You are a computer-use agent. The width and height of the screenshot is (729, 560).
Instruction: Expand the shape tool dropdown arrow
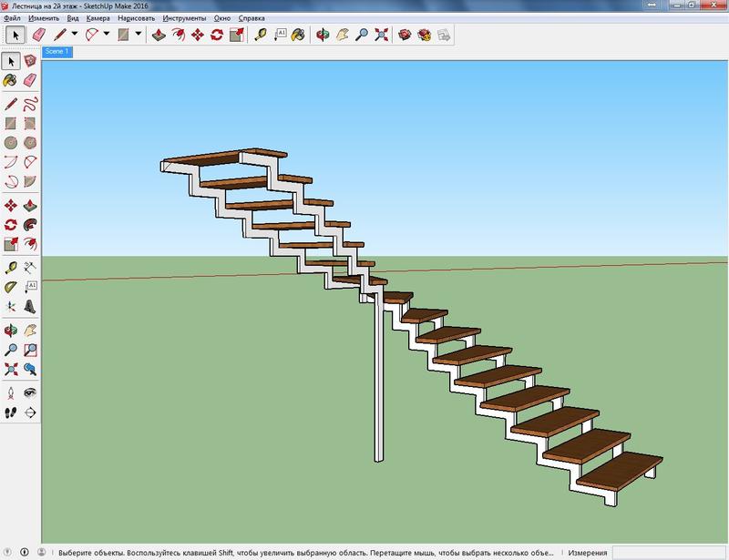(138, 35)
